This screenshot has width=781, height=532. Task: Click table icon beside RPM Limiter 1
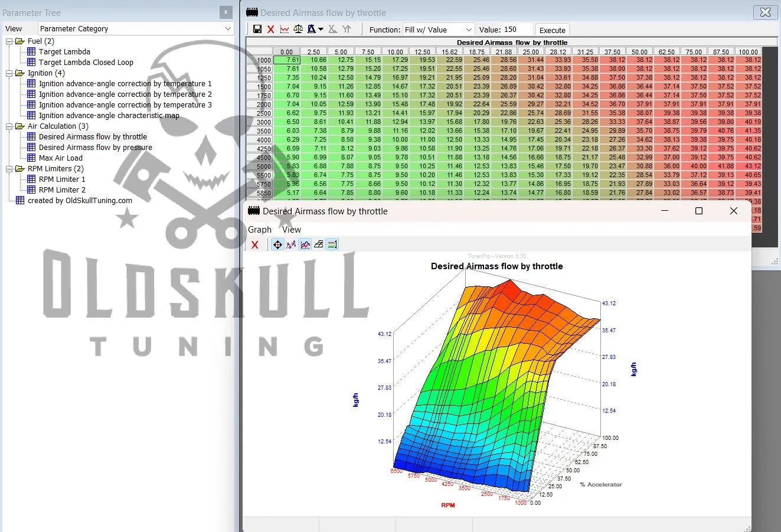point(31,179)
